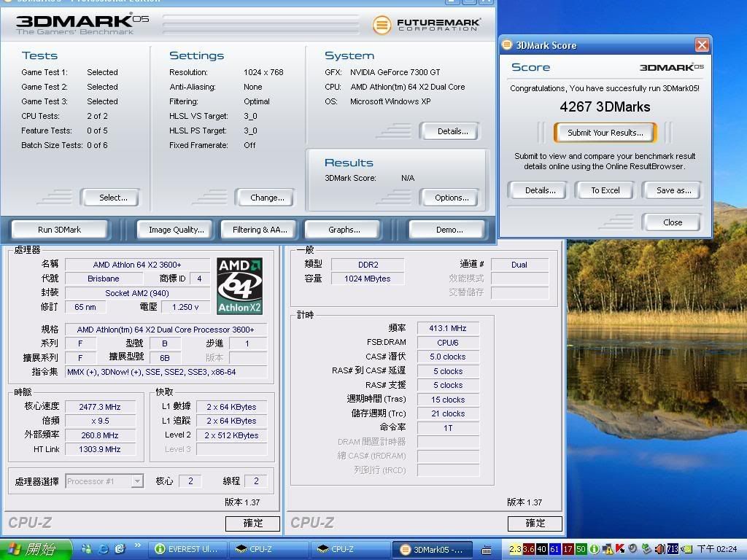Switch to the first CPU-Z taskbar item

coord(268,549)
